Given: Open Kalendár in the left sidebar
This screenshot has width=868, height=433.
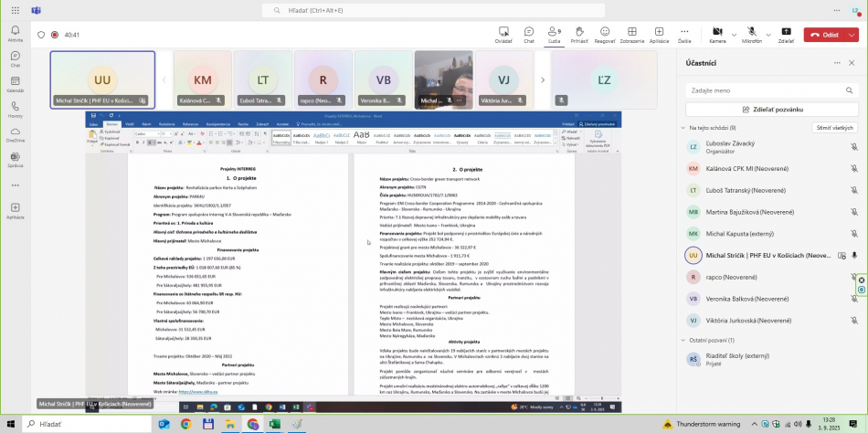Looking at the screenshot, I should pyautogui.click(x=15, y=85).
